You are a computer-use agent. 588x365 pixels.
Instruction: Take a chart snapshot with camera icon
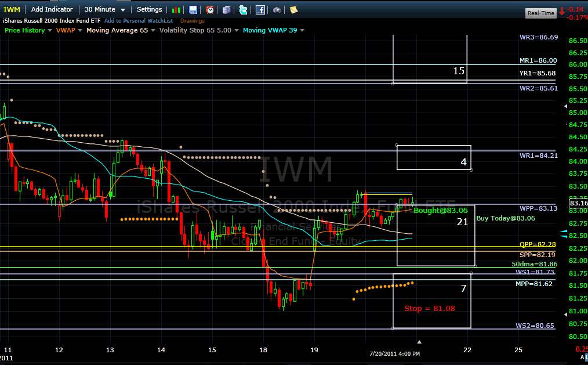[277, 10]
